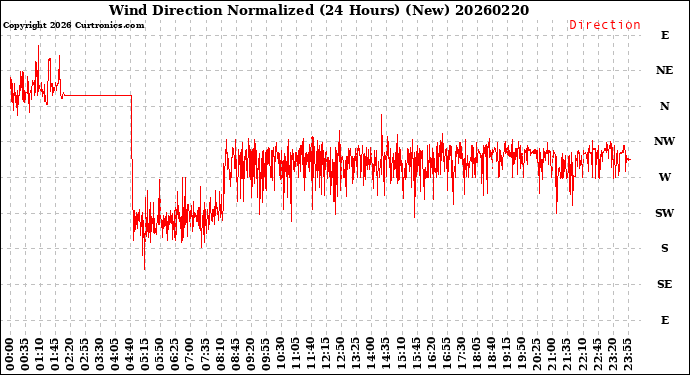
Task: Select the 'SE' axis label
Action: pyautogui.click(x=664, y=284)
